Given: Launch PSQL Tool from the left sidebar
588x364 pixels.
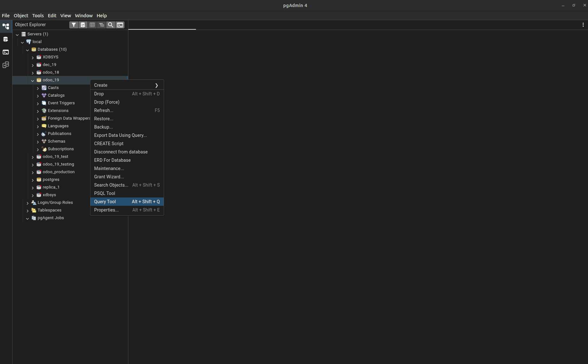Looking at the screenshot, I should 6,52.
